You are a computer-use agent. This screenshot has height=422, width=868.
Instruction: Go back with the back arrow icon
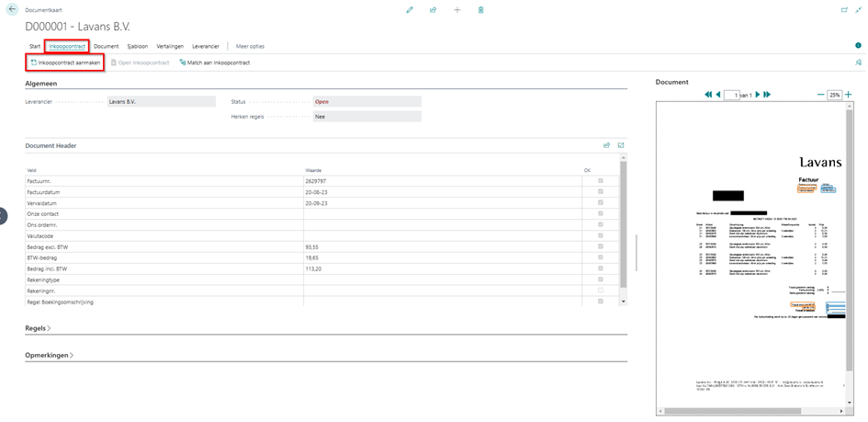coord(12,9)
